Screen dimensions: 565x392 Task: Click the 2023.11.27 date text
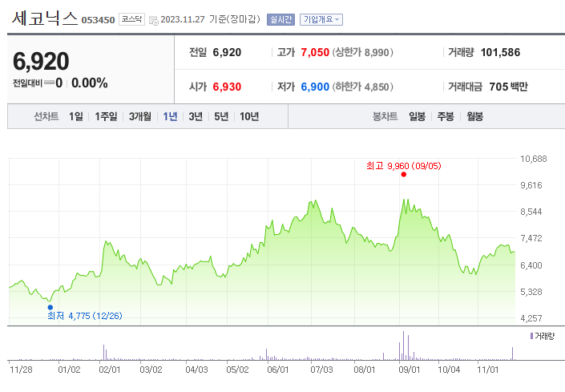pos(183,19)
